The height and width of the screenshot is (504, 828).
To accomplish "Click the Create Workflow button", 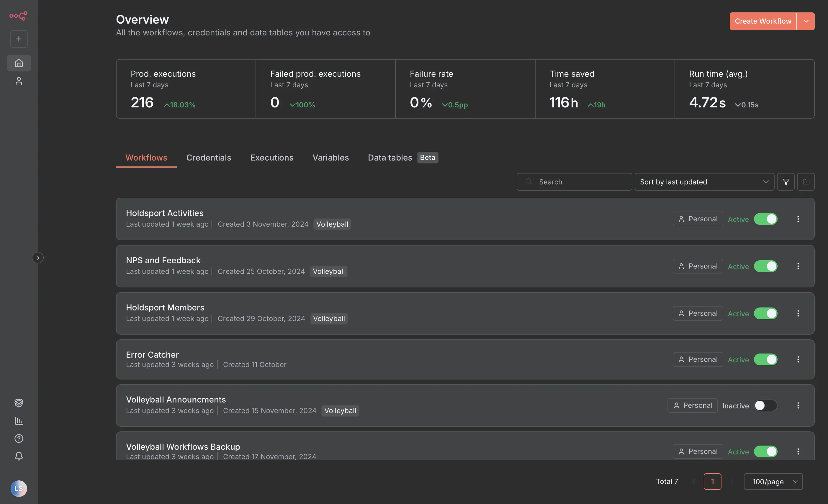I will (763, 21).
